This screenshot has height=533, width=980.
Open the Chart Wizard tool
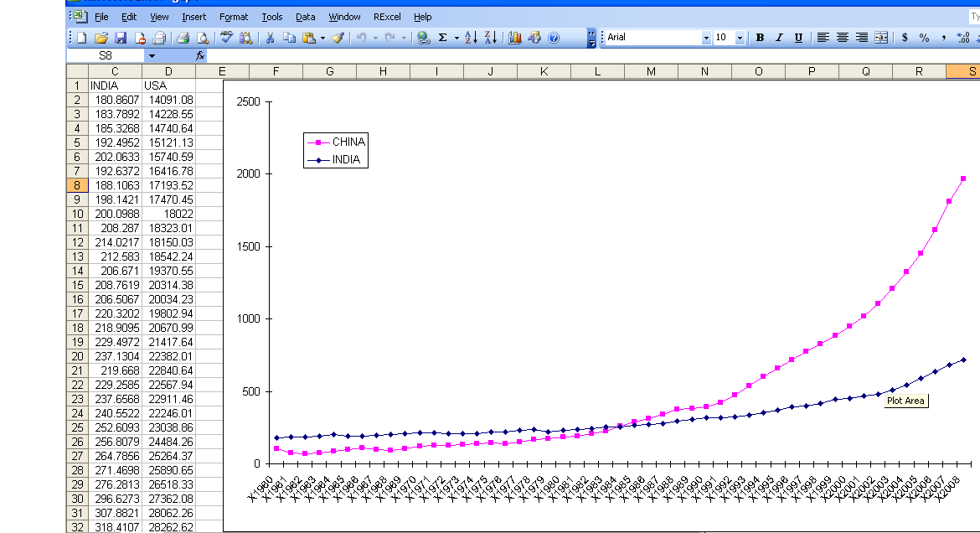click(x=515, y=38)
